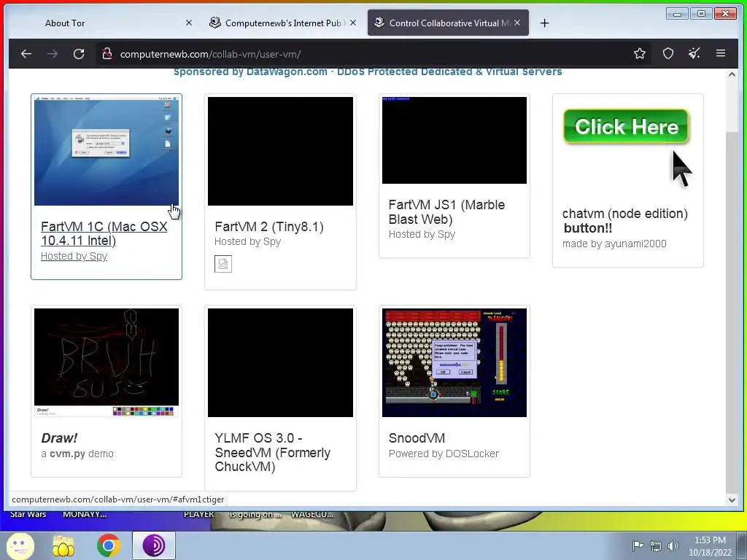Close the Control Collaborative Virtual Machines tab
The width and height of the screenshot is (747, 560).
click(517, 23)
